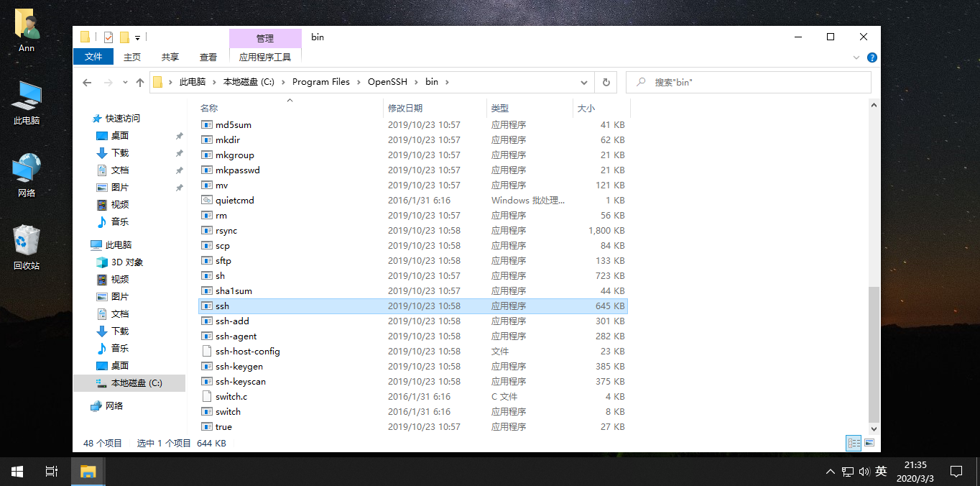This screenshot has height=486, width=980.
Task: Open the pinned 文档 quick access item
Action: coord(119,170)
